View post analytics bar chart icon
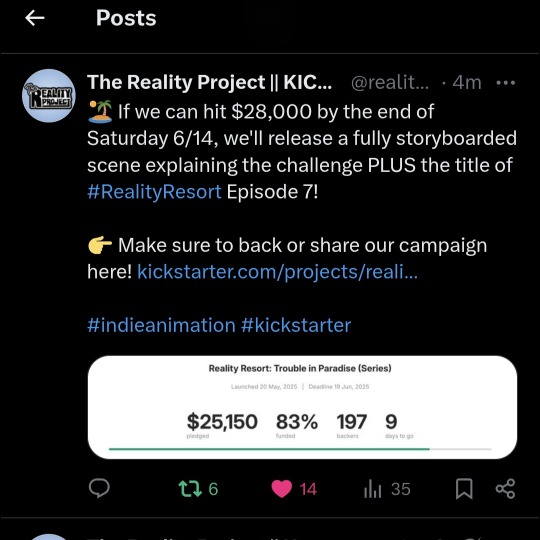540x540 pixels. click(x=373, y=489)
